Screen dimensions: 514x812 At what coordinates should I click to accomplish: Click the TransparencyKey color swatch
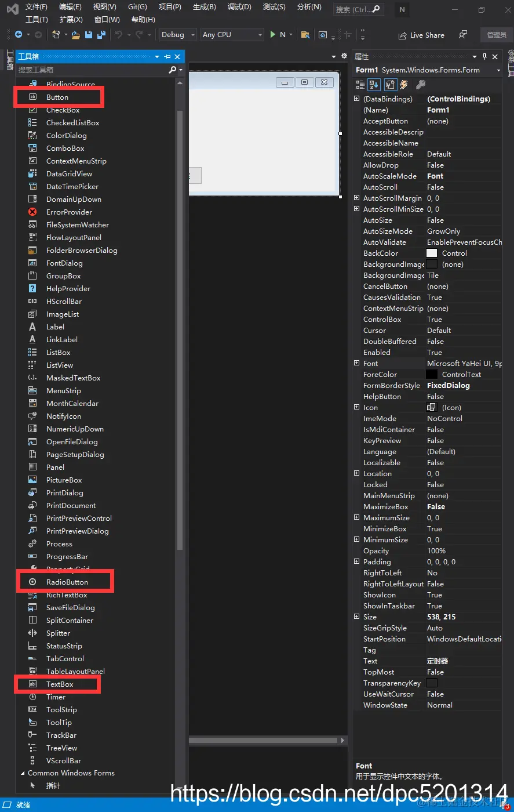(x=432, y=683)
